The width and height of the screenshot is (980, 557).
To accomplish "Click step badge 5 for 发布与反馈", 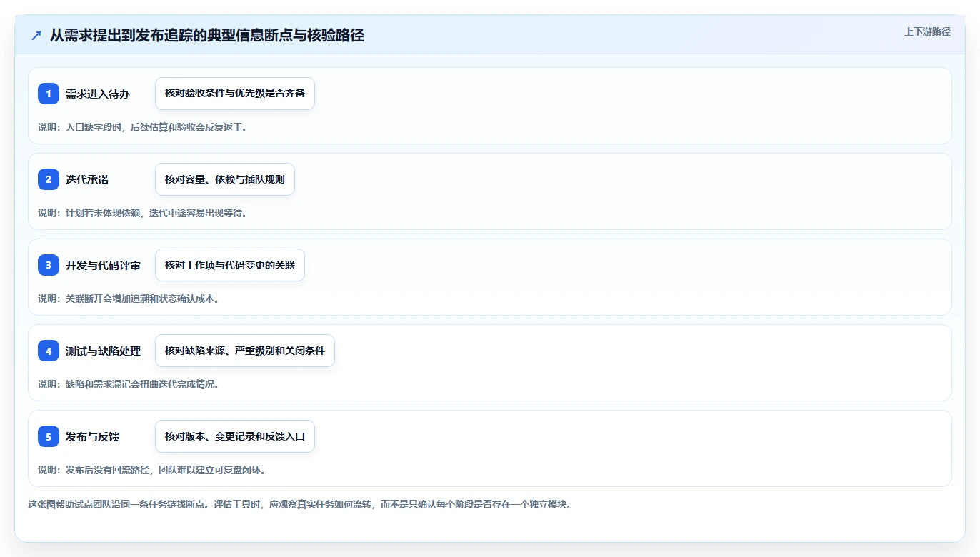I will (49, 436).
